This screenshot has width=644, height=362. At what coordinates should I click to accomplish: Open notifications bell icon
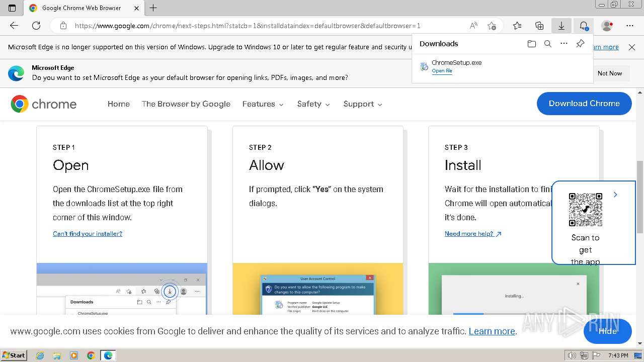(x=584, y=26)
